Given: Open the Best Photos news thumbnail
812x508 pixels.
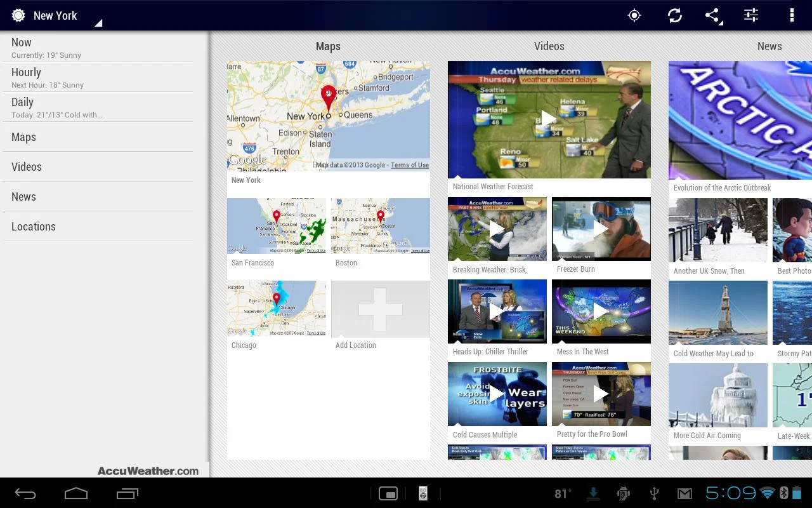Looking at the screenshot, I should point(792,230).
